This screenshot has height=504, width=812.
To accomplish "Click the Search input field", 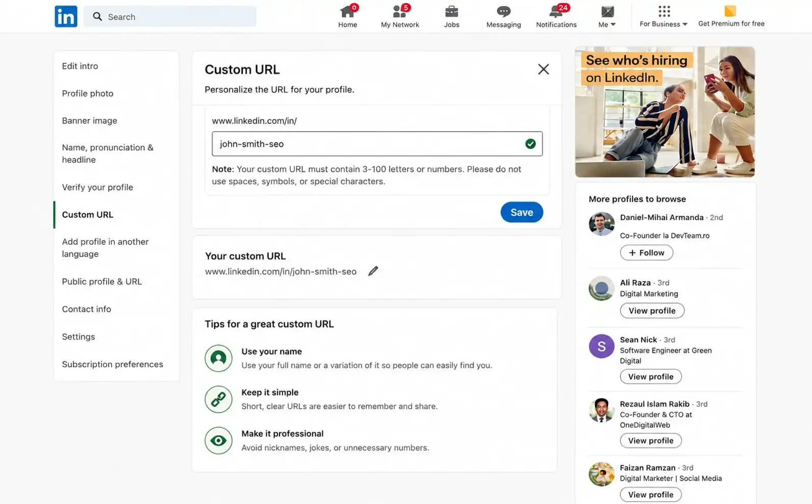I will [x=170, y=16].
